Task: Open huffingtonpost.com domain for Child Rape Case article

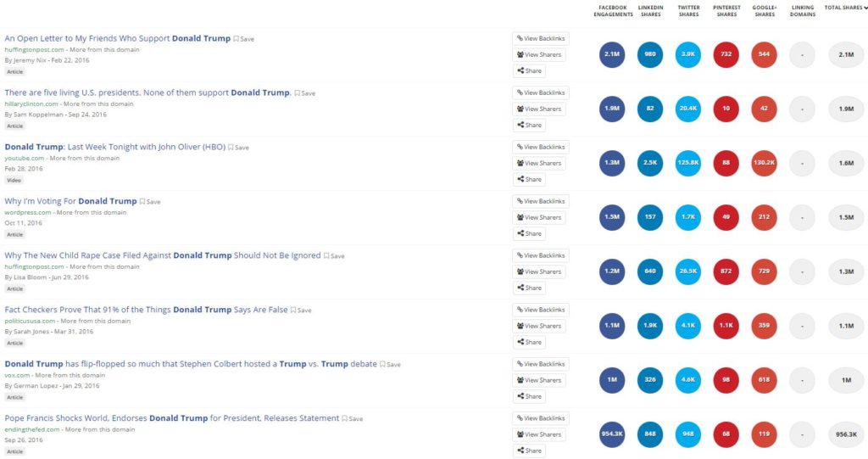Action: pos(34,266)
